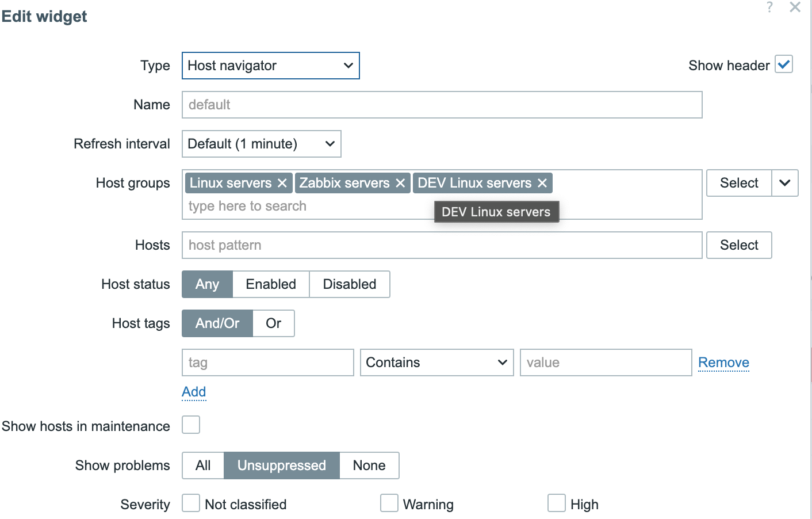Open the Type dropdown showing Host navigator
Screen dimensions: 812x519
270,66
